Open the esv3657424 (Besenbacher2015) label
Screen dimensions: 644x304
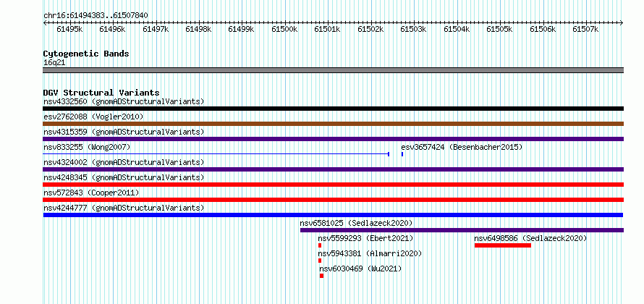[x=462, y=147]
